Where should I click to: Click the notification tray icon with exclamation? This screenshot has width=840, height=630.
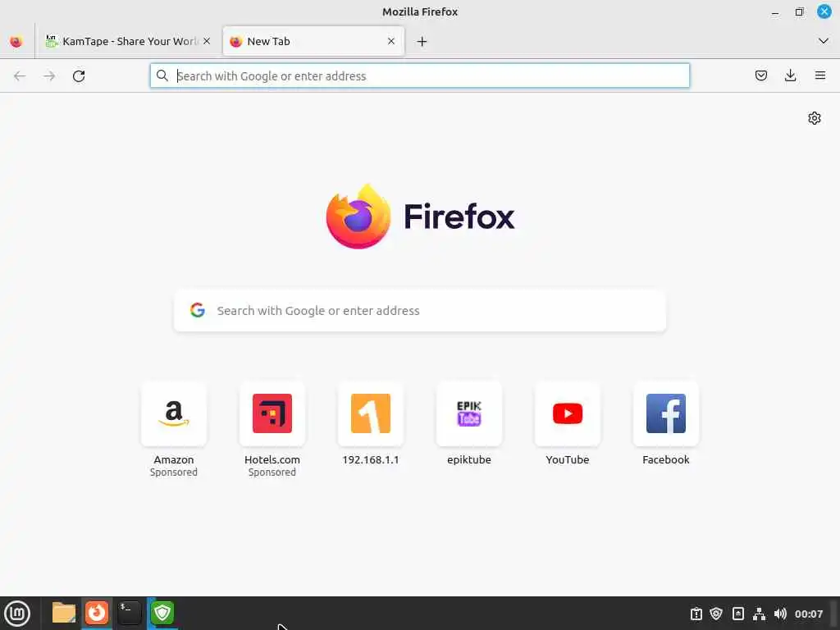click(696, 614)
